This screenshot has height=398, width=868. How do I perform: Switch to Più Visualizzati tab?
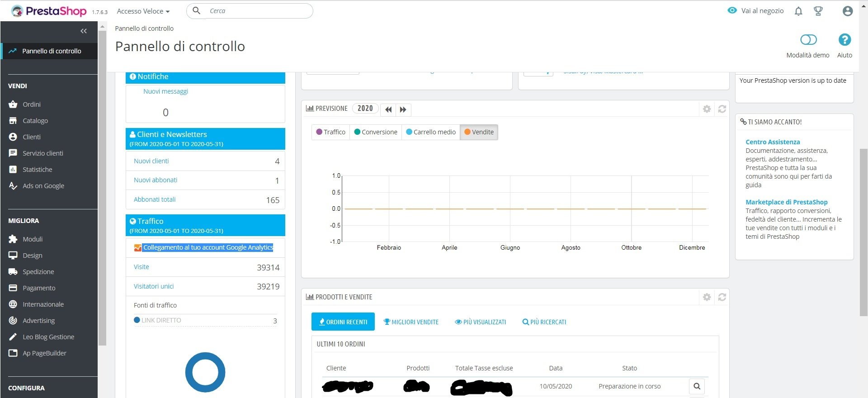480,322
